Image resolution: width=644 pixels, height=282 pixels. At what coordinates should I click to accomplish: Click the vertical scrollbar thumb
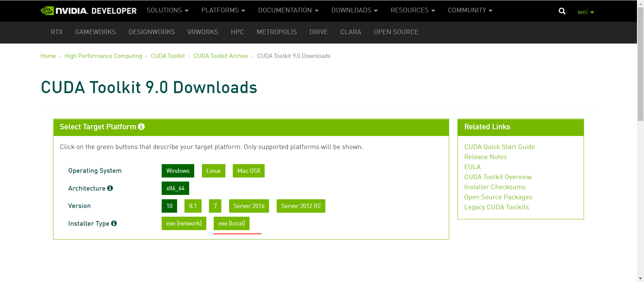(x=640, y=64)
